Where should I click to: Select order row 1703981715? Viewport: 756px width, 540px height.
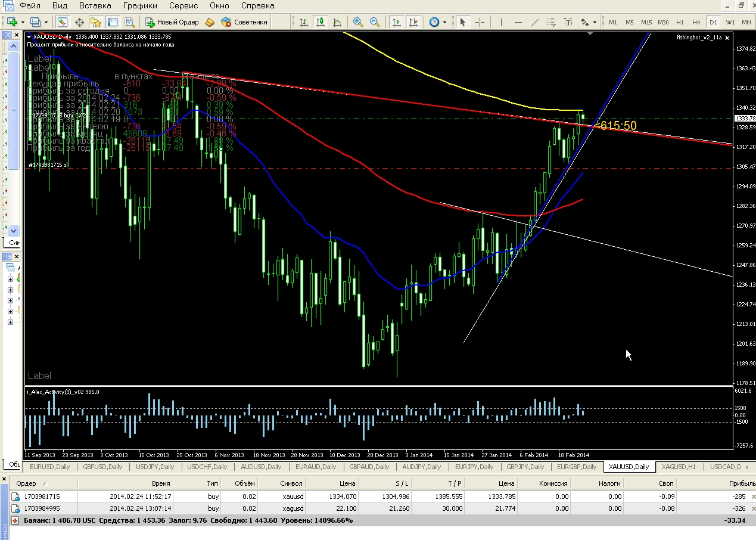381,496
